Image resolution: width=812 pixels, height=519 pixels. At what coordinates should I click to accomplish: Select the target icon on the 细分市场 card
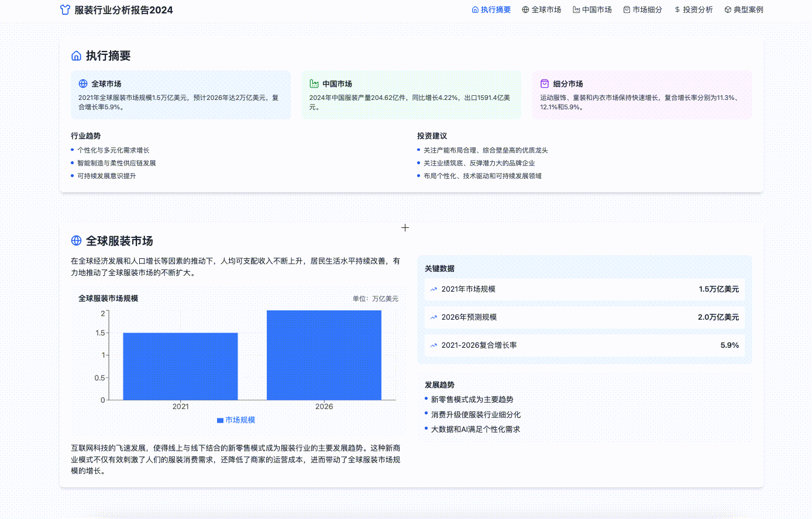(544, 83)
